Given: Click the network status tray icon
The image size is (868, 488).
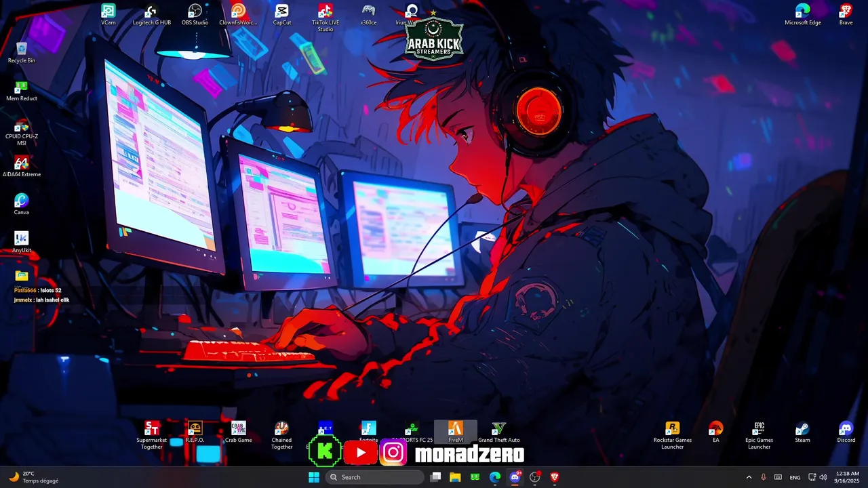Looking at the screenshot, I should click(812, 477).
